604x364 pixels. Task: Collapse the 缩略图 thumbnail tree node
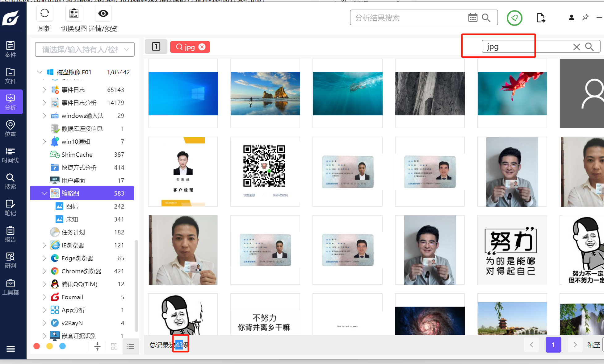click(x=44, y=193)
